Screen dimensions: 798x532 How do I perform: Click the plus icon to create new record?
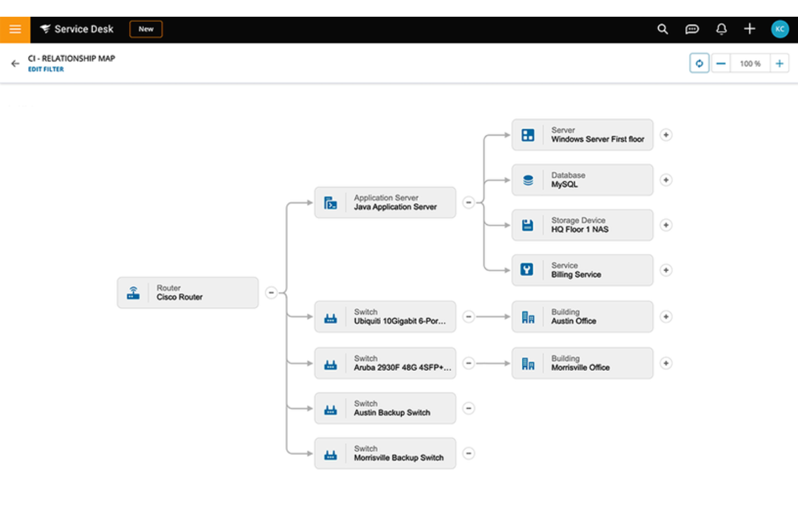750,30
